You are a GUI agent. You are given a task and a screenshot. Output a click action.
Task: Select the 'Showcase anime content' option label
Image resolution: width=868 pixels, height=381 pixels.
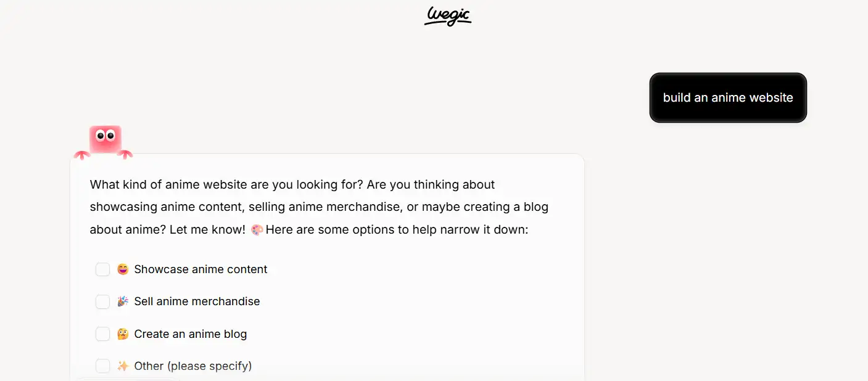[200, 269]
